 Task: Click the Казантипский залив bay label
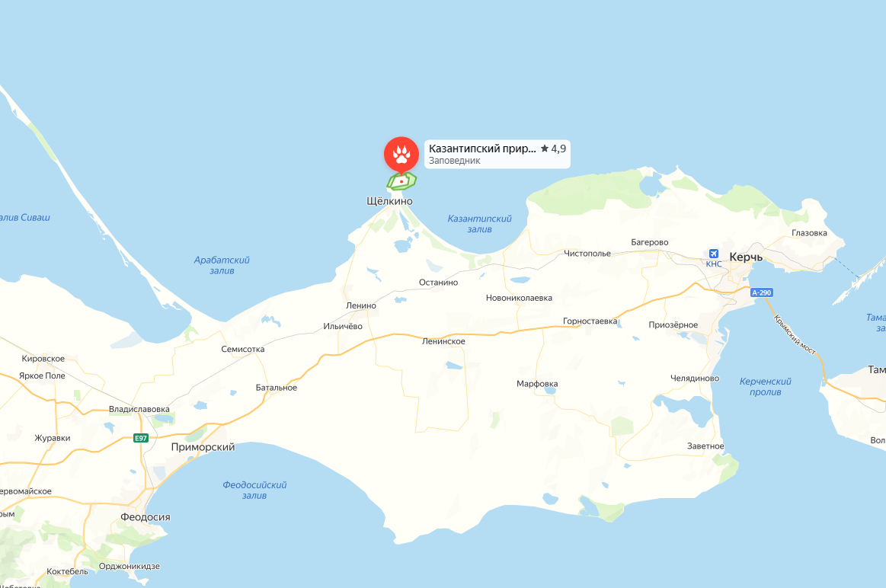point(480,224)
